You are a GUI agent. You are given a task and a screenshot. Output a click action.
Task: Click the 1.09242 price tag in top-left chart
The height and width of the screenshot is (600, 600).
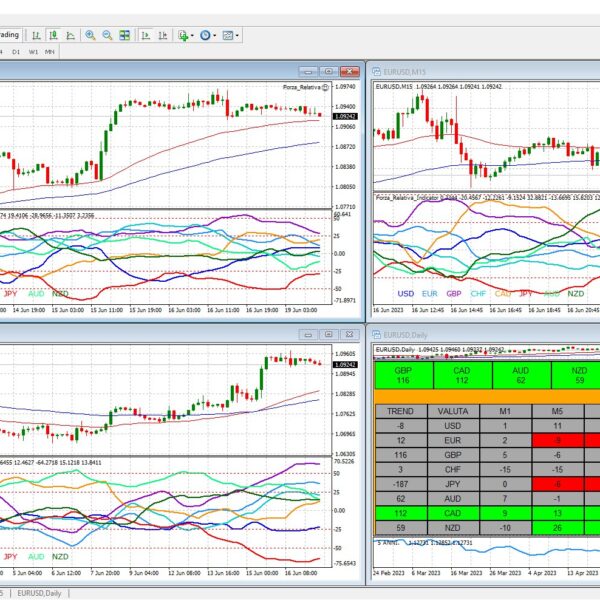(x=346, y=116)
